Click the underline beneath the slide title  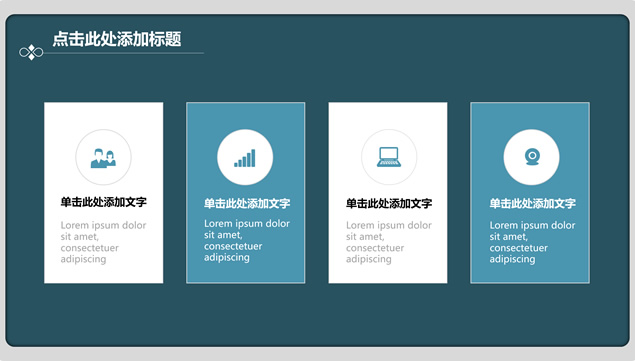124,53
